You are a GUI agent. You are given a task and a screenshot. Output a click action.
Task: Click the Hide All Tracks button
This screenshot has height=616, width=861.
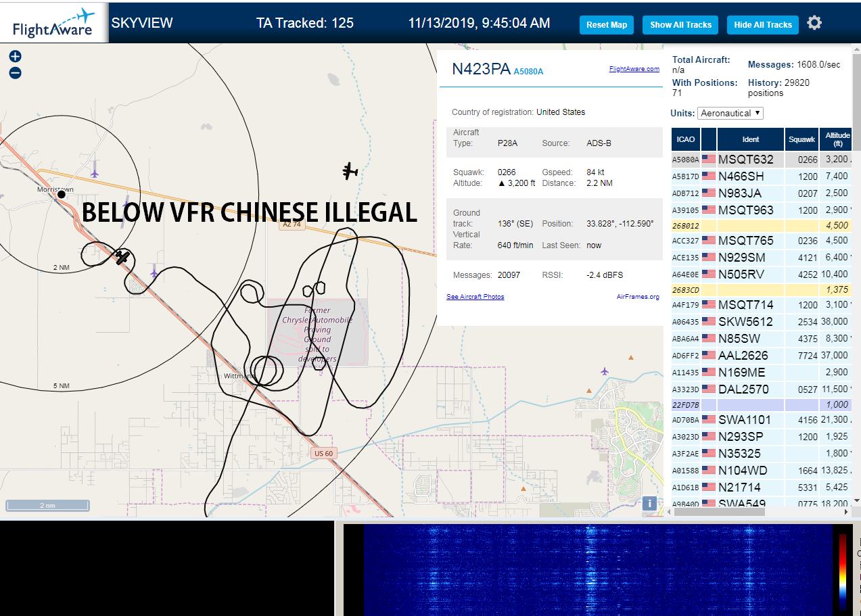click(763, 25)
